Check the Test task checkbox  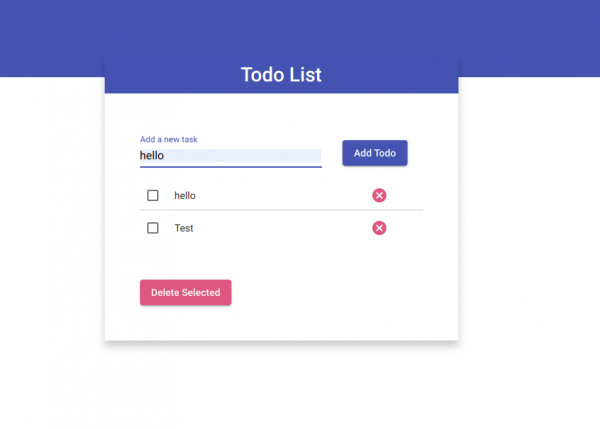[153, 228]
